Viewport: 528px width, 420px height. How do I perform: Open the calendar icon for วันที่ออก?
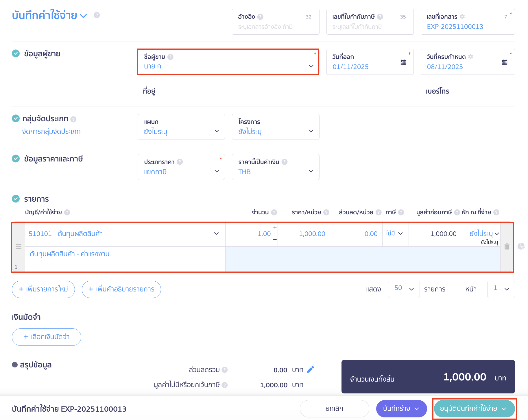[403, 62]
